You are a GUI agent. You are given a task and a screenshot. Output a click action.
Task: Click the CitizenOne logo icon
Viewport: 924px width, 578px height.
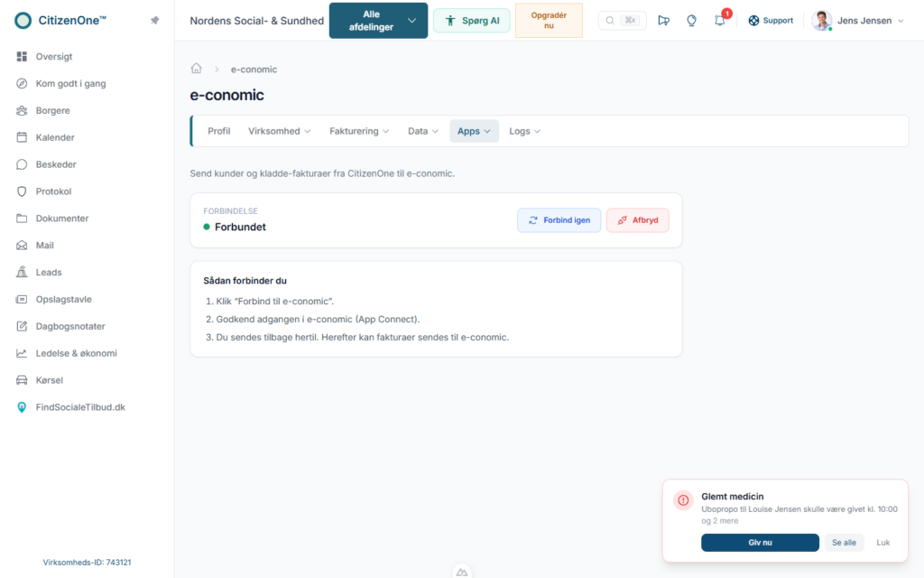[23, 21]
